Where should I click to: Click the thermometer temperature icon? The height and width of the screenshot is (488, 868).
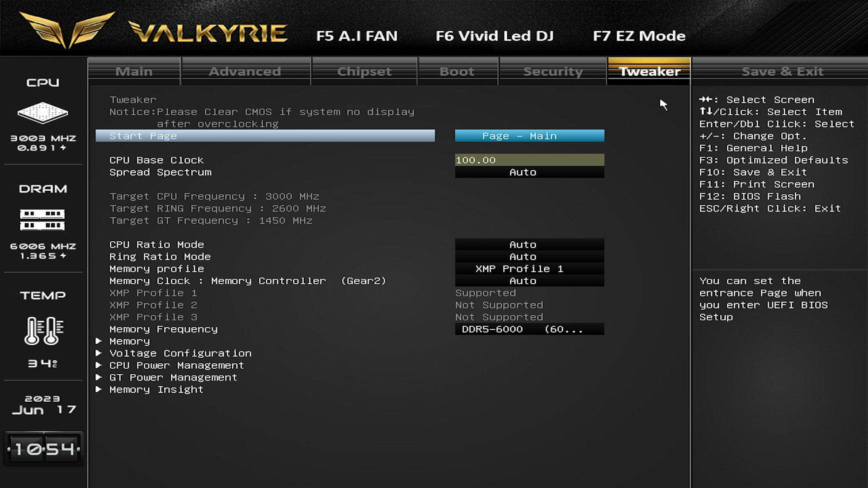click(x=43, y=331)
